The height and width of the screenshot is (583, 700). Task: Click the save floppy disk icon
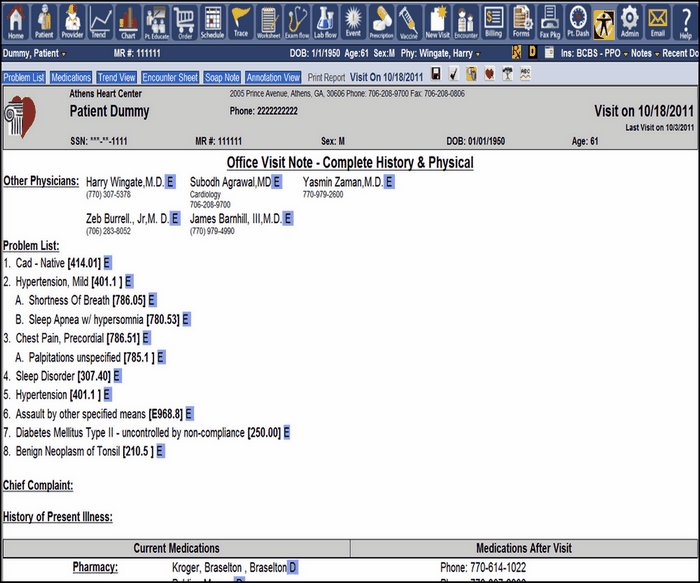tap(436, 73)
